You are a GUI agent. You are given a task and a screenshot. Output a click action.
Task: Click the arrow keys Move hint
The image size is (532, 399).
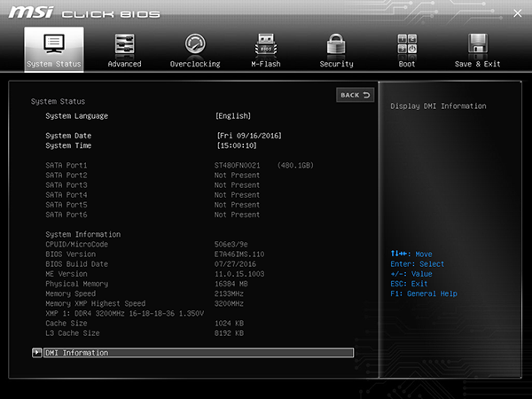[411, 254]
